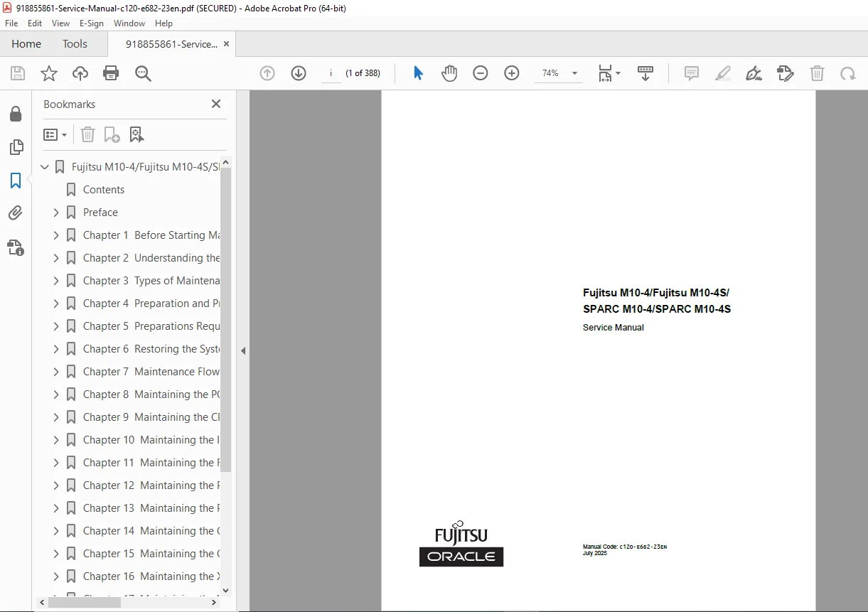The image size is (868, 612).
Task: Go to Chapter 16 Maintaining bookmark
Action: coord(151,576)
